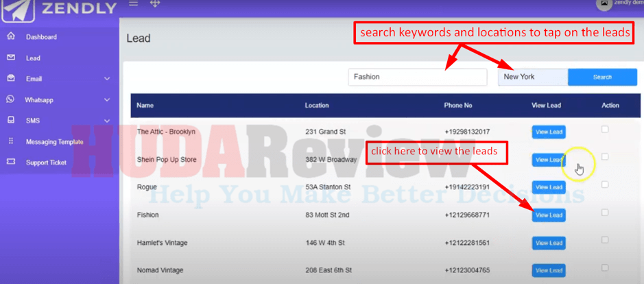
Task: Click the name Hamlet's Vintage
Action: [x=162, y=243]
